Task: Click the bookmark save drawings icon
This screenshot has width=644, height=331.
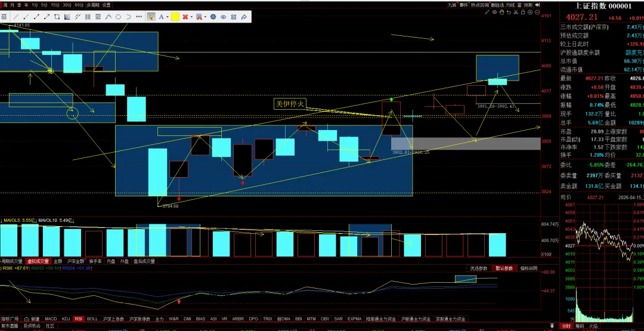Action: pos(199,17)
